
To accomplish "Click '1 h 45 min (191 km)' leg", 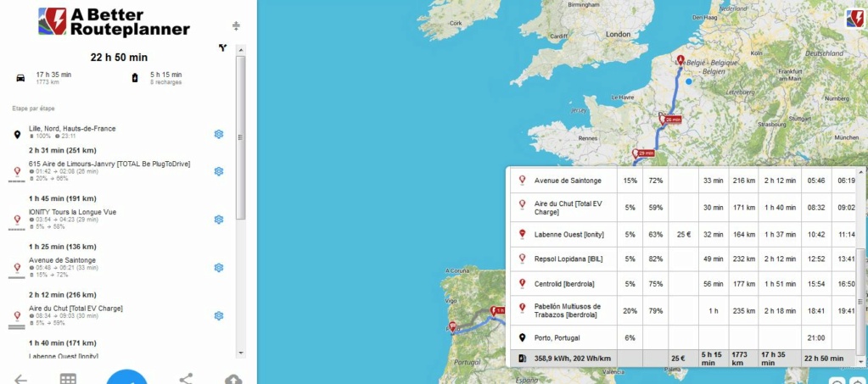I will tap(63, 198).
